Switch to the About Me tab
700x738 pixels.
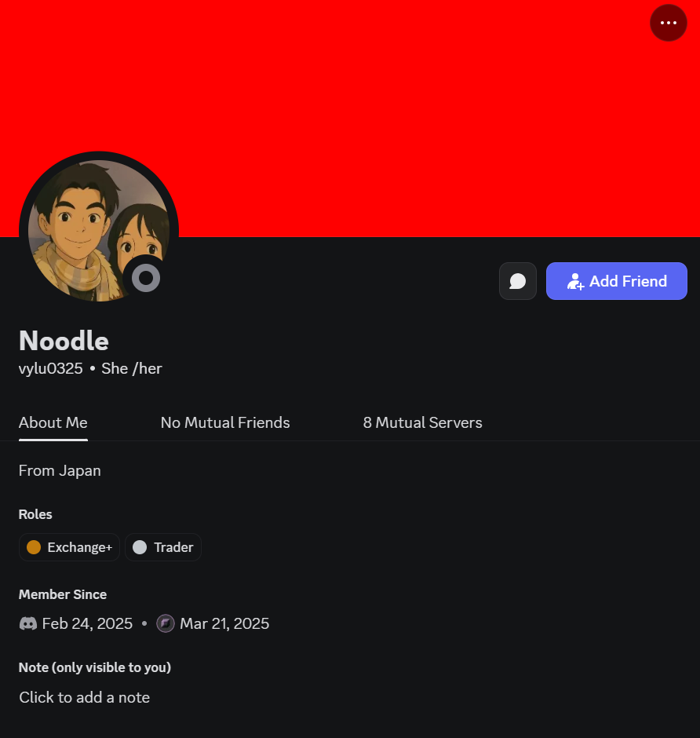53,422
